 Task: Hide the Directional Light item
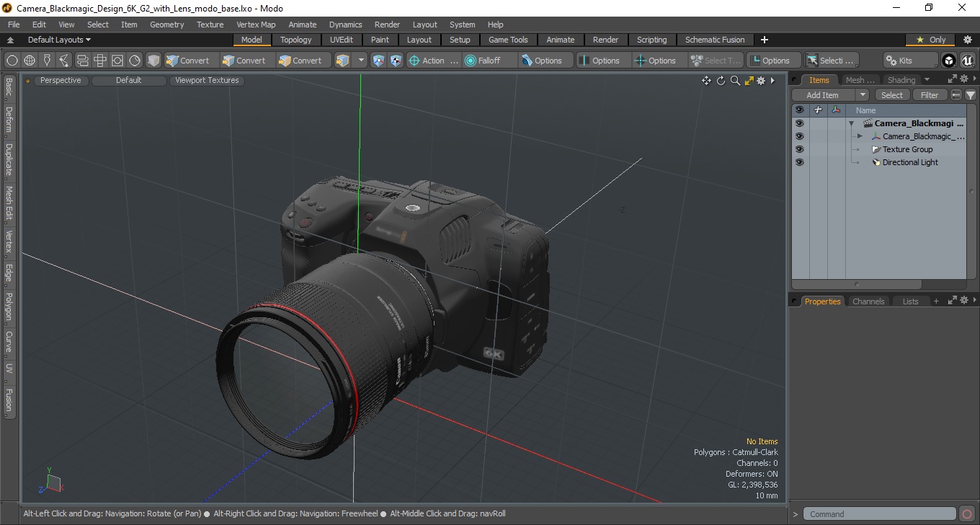(x=799, y=162)
